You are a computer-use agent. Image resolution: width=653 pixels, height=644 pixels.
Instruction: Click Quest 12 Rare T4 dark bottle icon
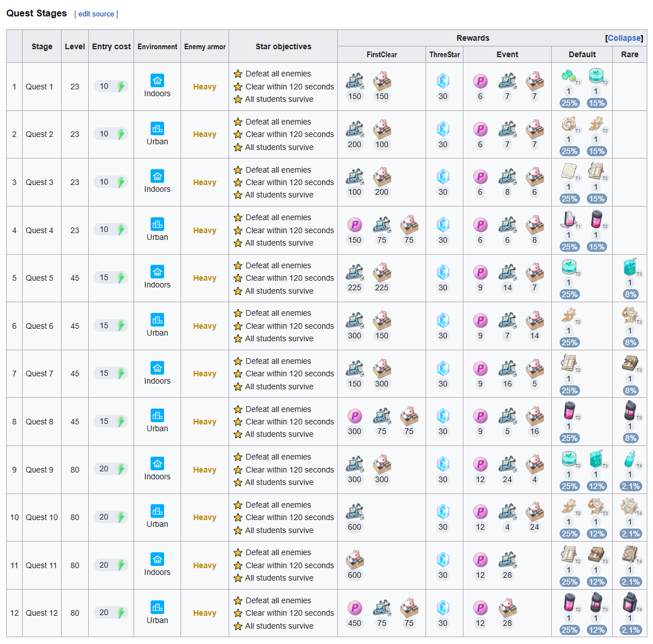coord(630,602)
